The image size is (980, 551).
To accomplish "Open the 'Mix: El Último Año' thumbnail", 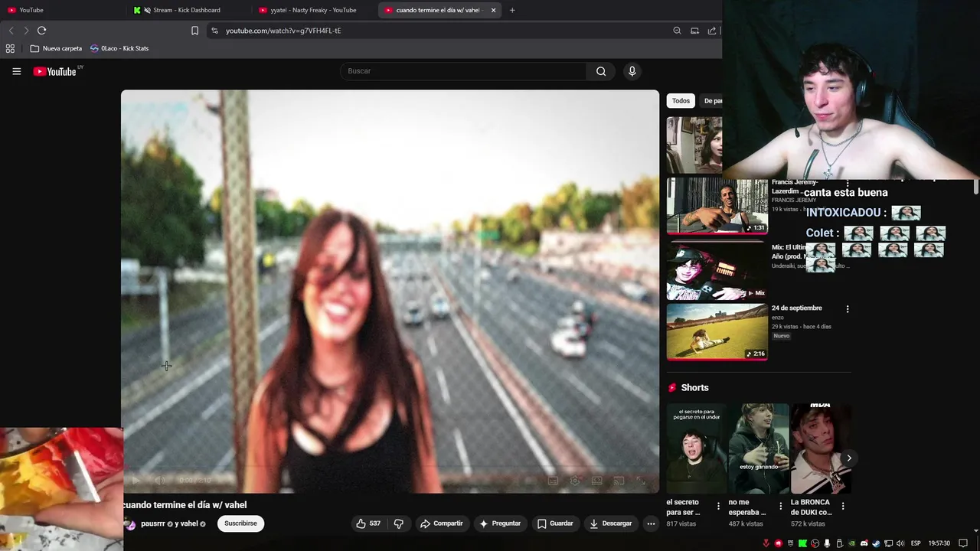I will point(717,270).
